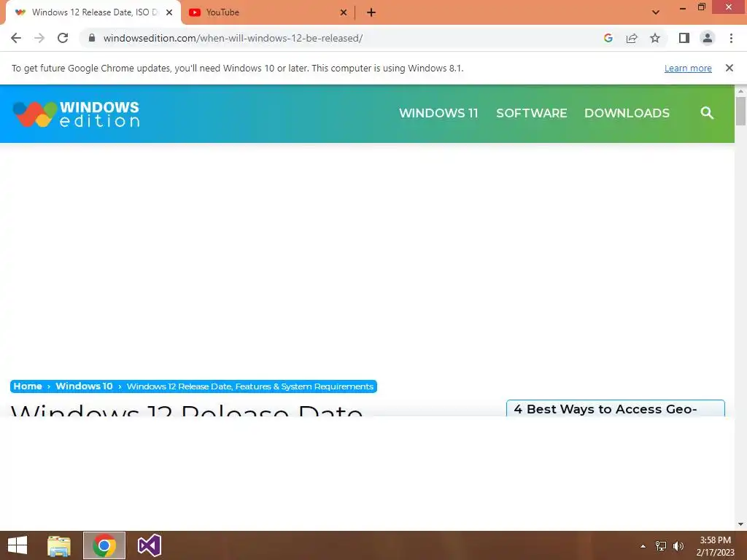The image size is (747, 560).
Task: Click the address bar URL
Action: coord(233,38)
